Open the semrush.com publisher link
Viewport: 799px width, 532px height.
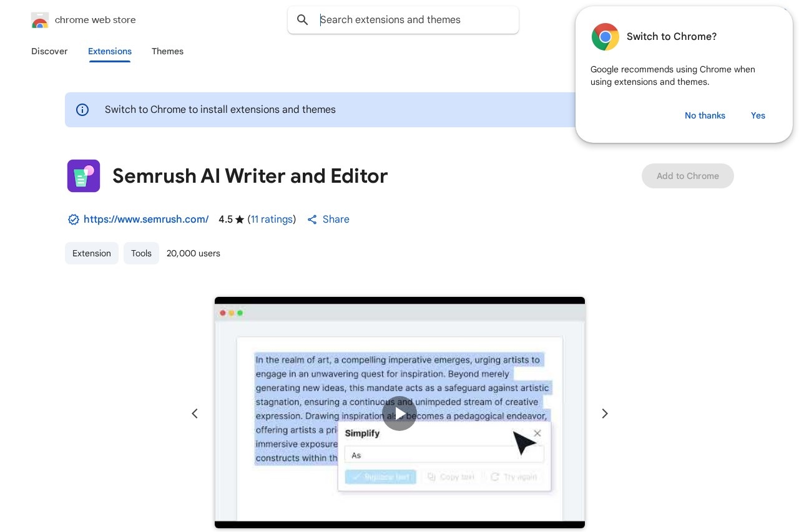(146, 220)
